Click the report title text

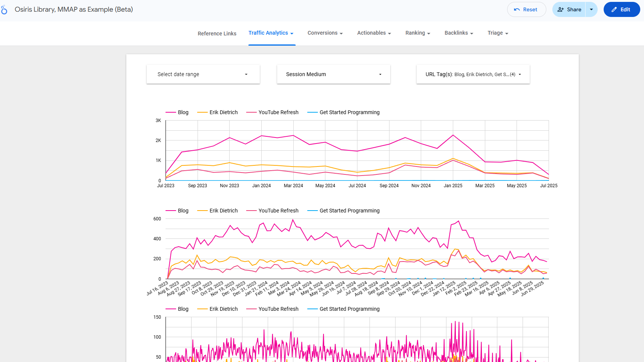[x=74, y=10]
